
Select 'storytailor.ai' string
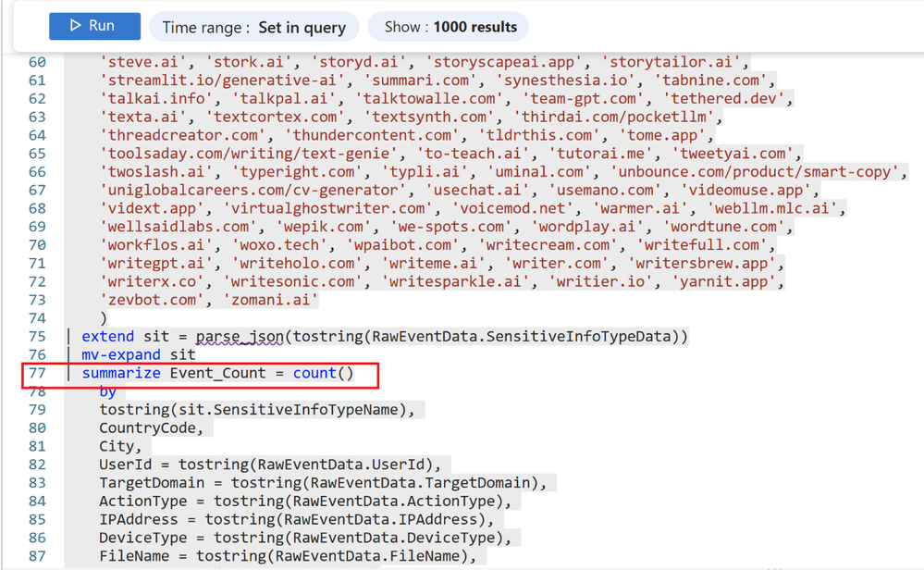(671, 62)
